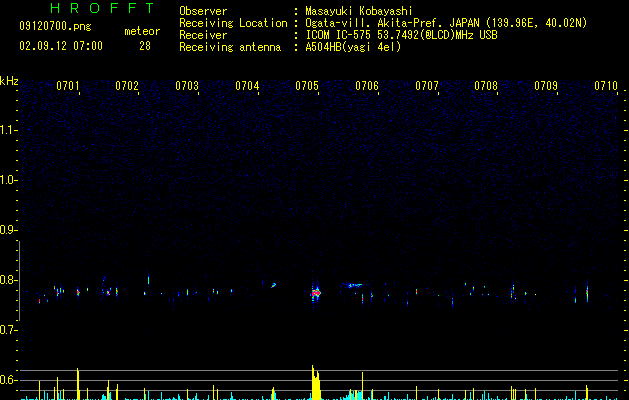Click the Ogata-vill. Akita-Pref. JAPAN location text

[x=446, y=23]
